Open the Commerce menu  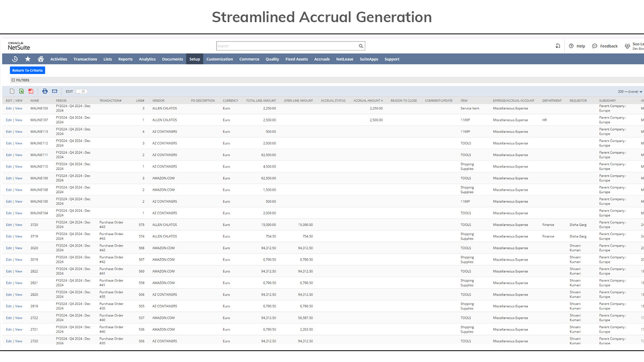tap(249, 59)
